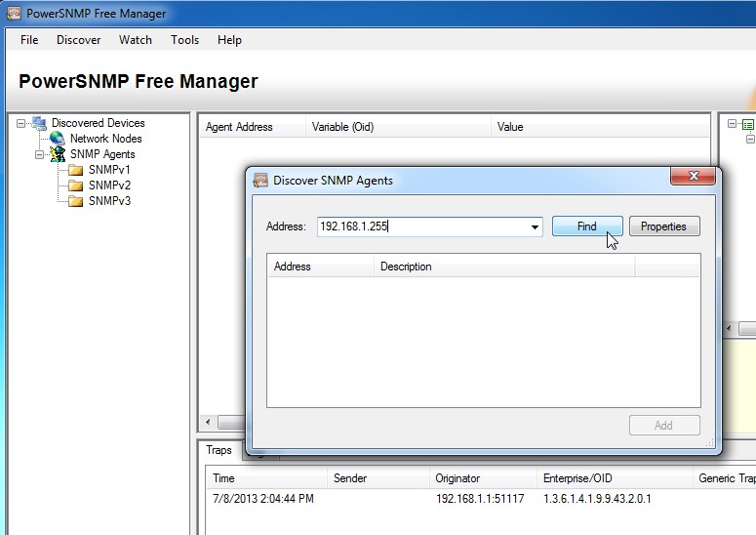Select the SNMP Agents tree label
756x535 pixels.
click(102, 154)
